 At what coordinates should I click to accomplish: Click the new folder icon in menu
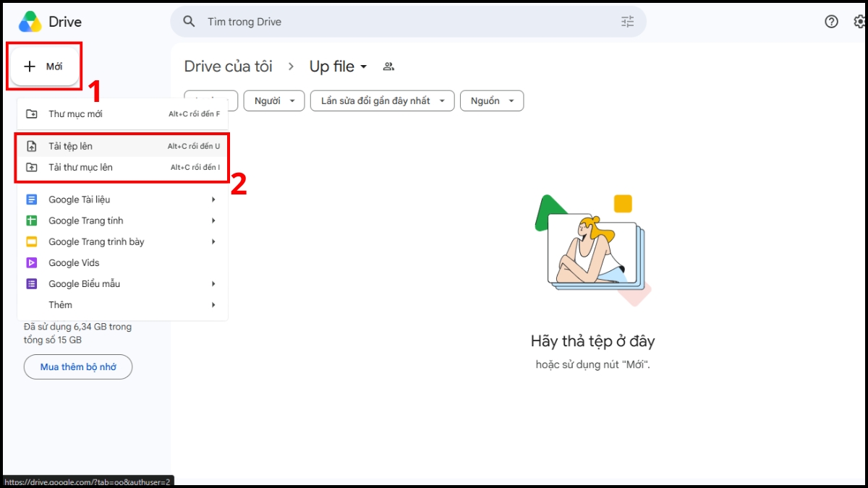pyautogui.click(x=32, y=114)
